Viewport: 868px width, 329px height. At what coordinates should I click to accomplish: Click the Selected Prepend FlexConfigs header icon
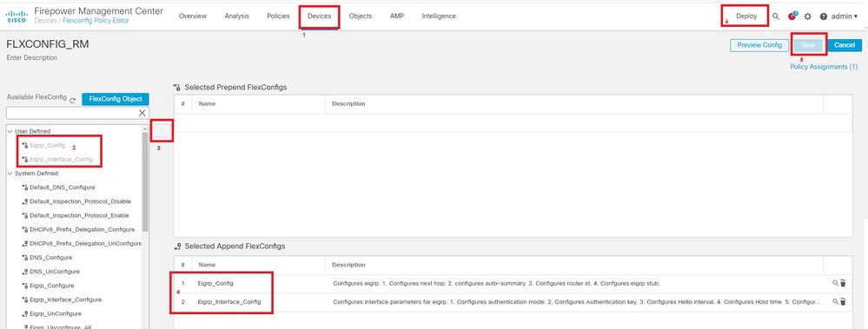coord(177,88)
